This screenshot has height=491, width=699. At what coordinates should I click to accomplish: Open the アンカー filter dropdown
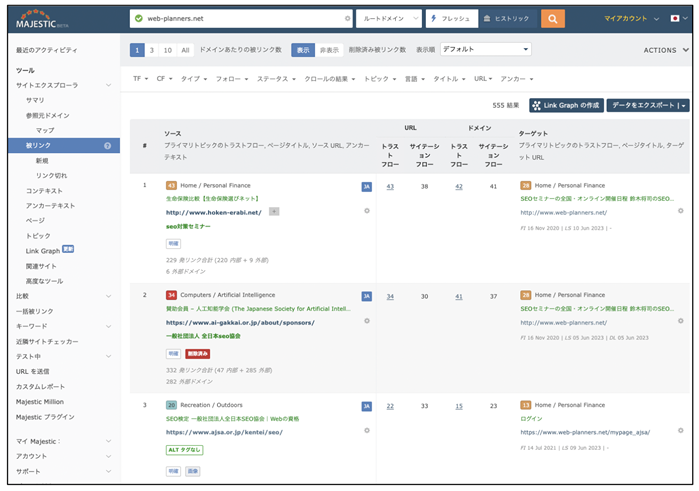[x=517, y=79]
